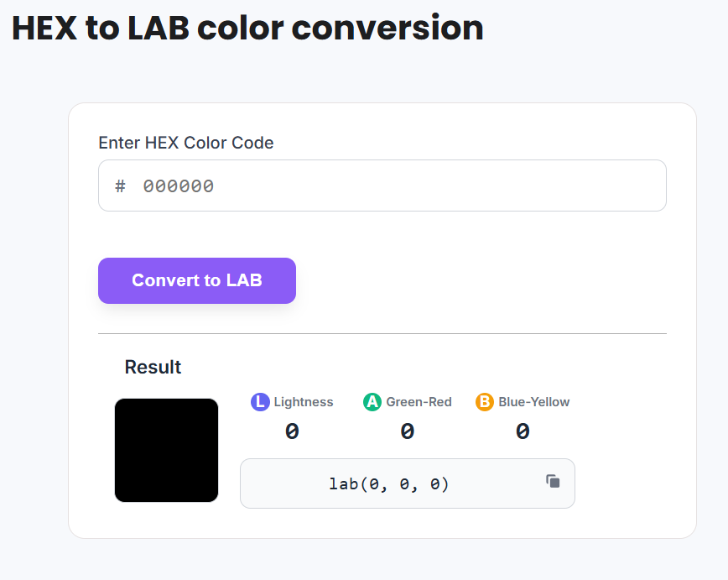Screen dimensions: 728x580
Task: Click the green A Green-Red badge icon
Action: 372,402
